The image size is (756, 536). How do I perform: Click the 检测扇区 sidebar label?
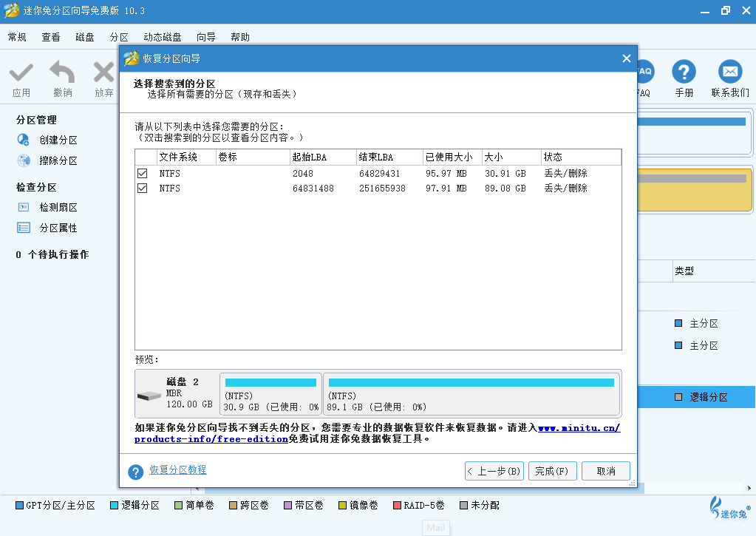(x=58, y=208)
